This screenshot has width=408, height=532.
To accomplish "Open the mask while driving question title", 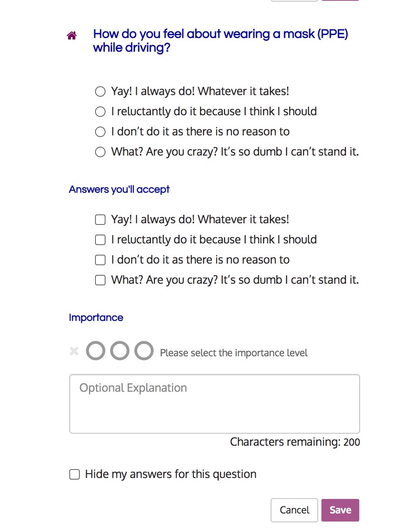I will [x=220, y=41].
